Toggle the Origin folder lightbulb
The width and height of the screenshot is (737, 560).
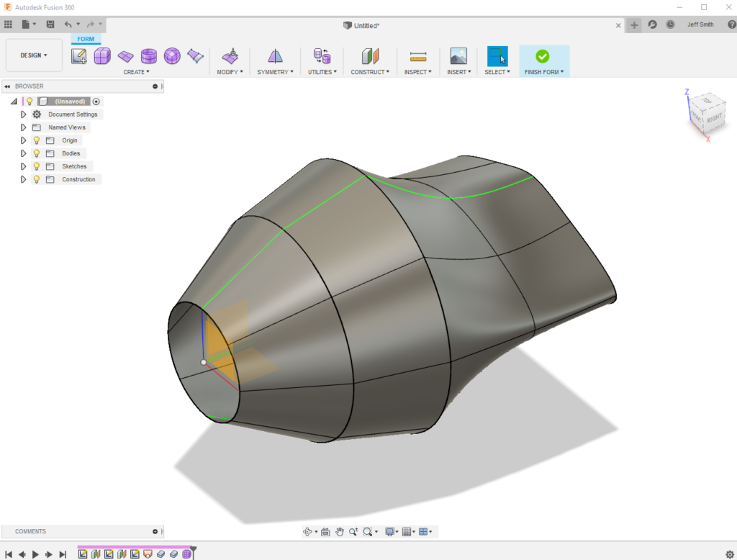pyautogui.click(x=37, y=140)
